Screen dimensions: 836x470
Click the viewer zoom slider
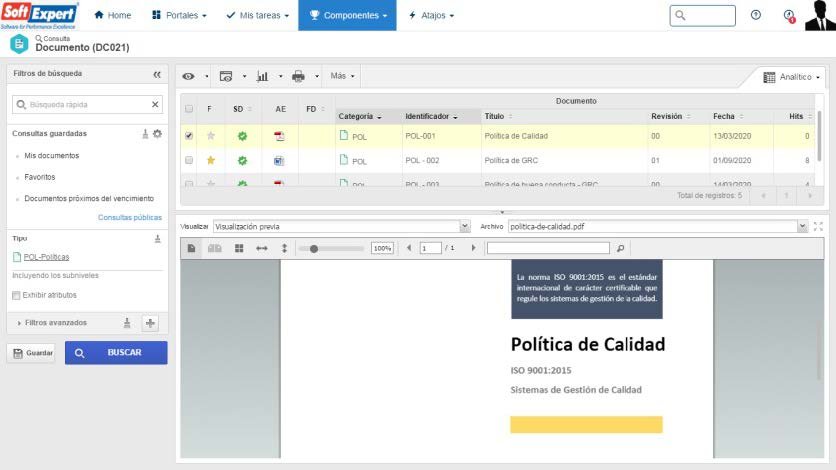point(332,248)
